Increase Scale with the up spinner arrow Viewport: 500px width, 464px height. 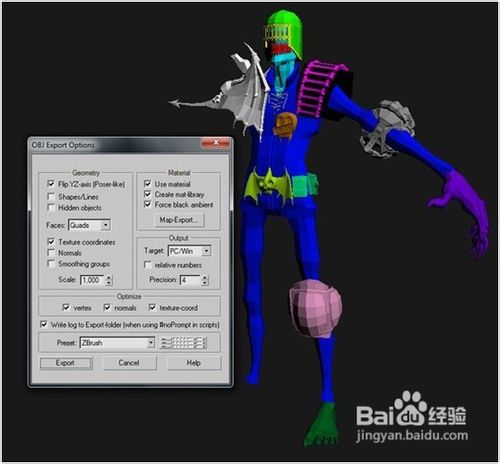[x=109, y=277]
